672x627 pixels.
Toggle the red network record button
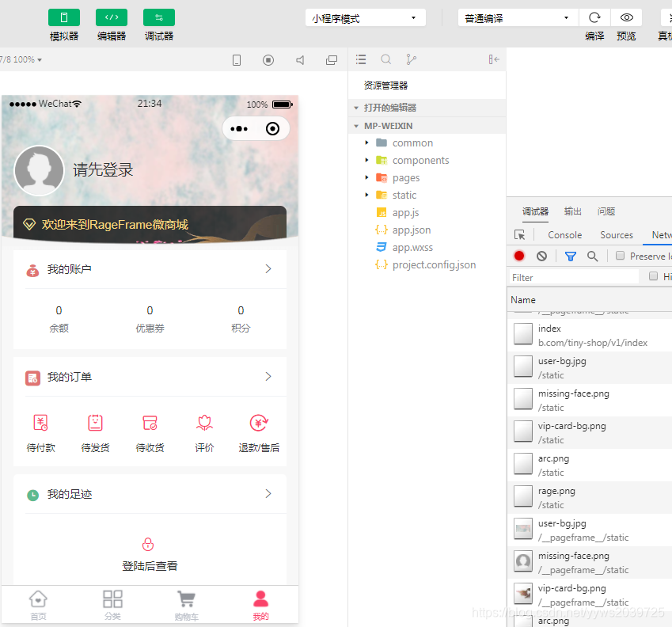coord(519,256)
